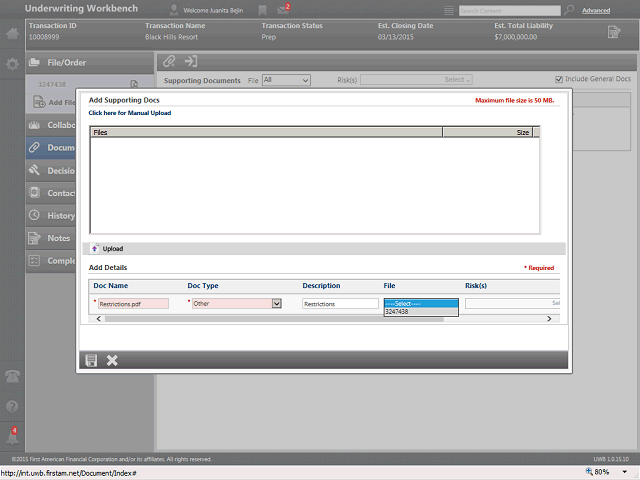Click the import arrow icon in toolbar
Screen dimensions: 640x480
[x=191, y=62]
